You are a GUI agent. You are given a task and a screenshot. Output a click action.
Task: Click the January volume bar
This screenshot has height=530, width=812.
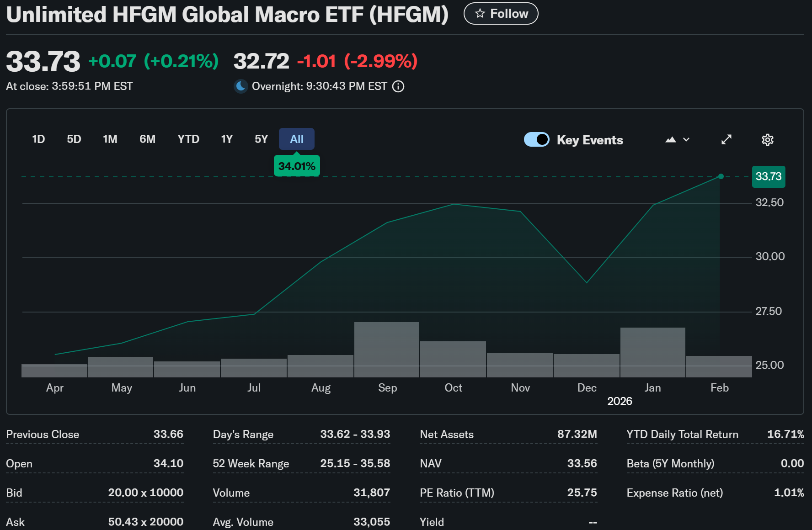pyautogui.click(x=653, y=352)
